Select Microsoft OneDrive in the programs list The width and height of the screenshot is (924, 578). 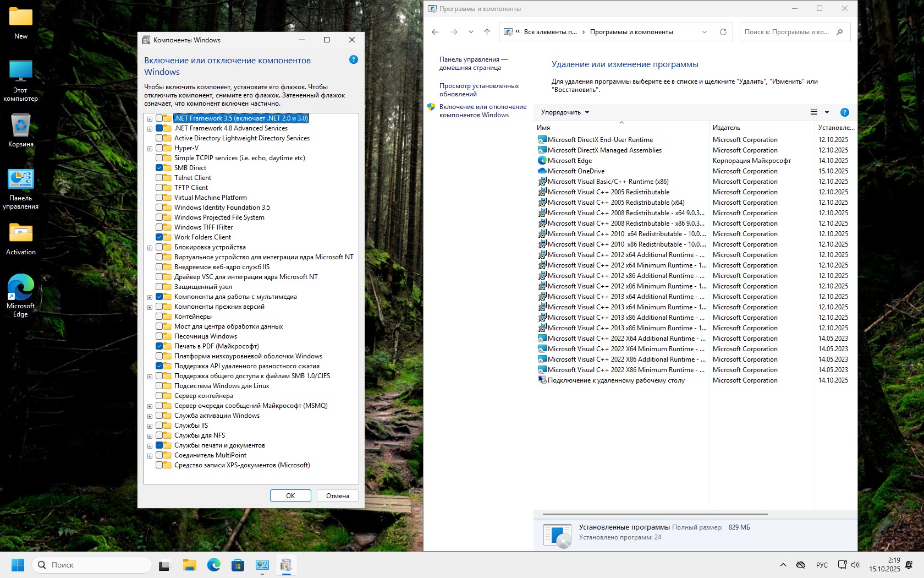point(575,171)
